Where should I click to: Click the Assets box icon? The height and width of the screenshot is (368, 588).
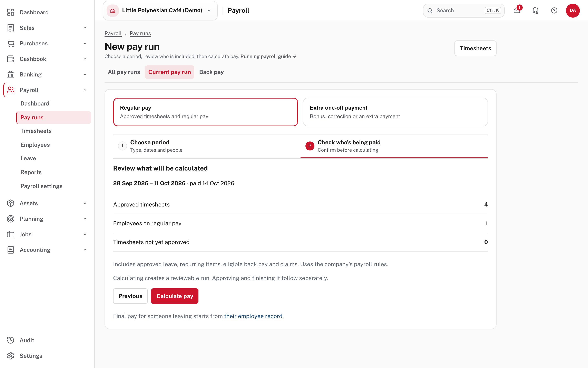(x=10, y=203)
